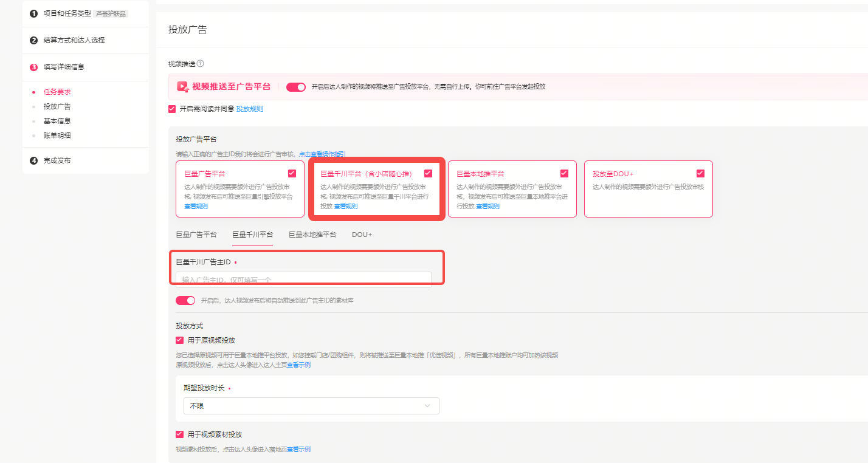
Task: Uncheck the 用于原视频投放 checkbox
Action: point(179,340)
